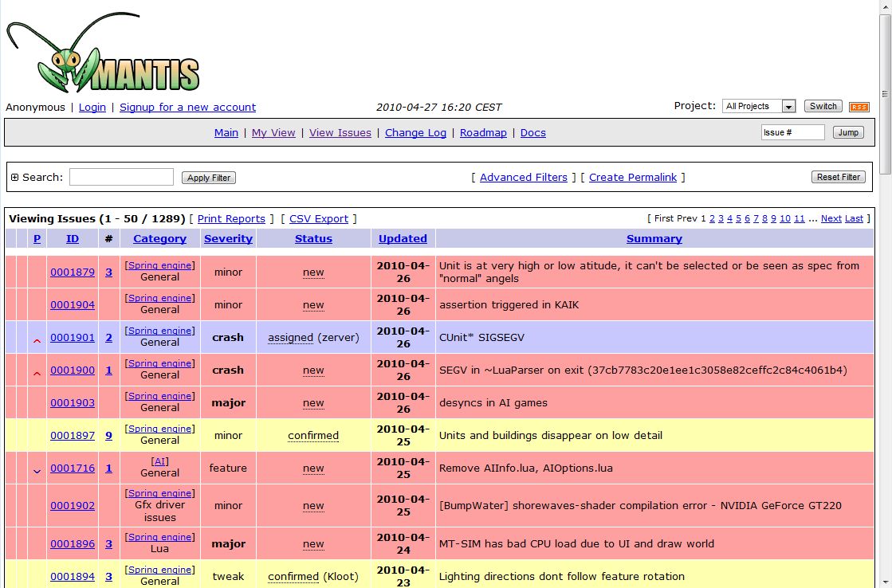
Task: Click priority up-arrow icon for issue 0001901
Action: click(37, 340)
